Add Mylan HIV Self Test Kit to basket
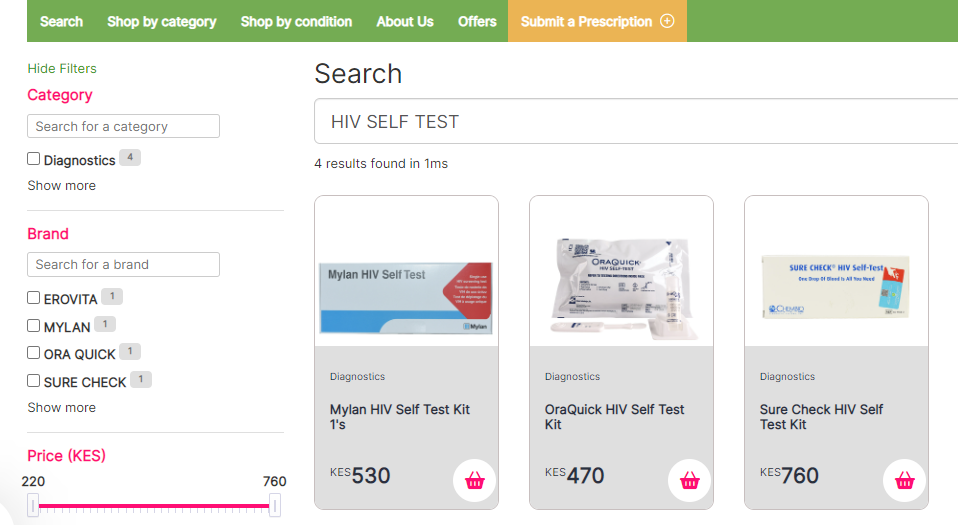958x525 pixels. (474, 480)
